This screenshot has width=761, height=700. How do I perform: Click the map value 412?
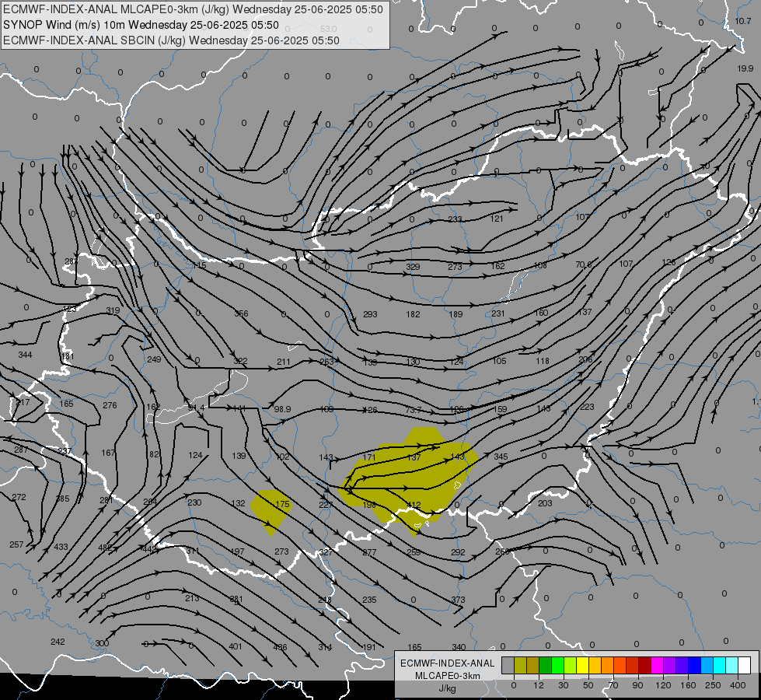point(414,505)
